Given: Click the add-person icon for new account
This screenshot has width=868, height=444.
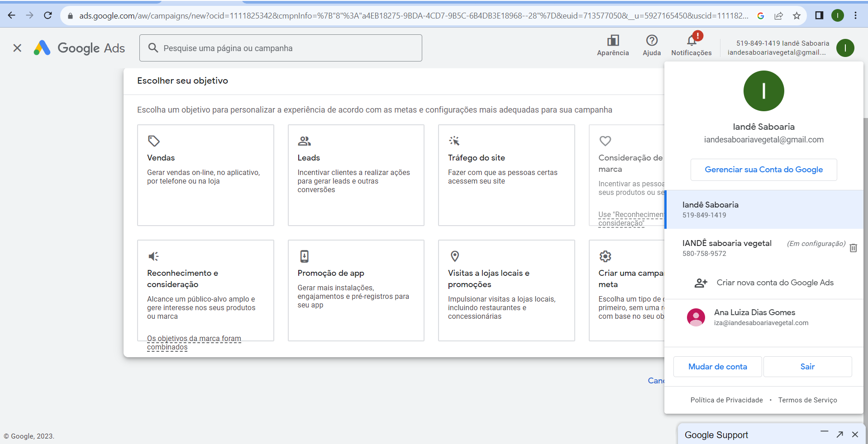Looking at the screenshot, I should pos(701,283).
